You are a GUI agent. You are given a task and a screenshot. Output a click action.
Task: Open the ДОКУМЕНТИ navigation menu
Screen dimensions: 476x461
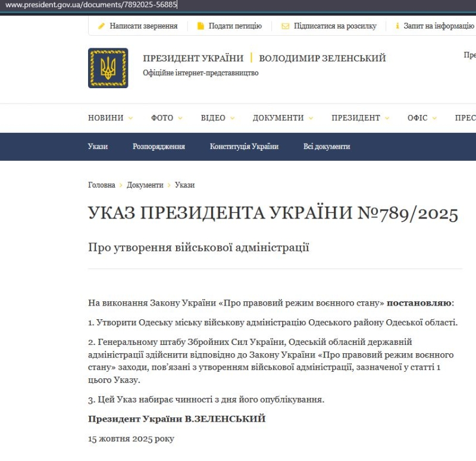coord(283,118)
